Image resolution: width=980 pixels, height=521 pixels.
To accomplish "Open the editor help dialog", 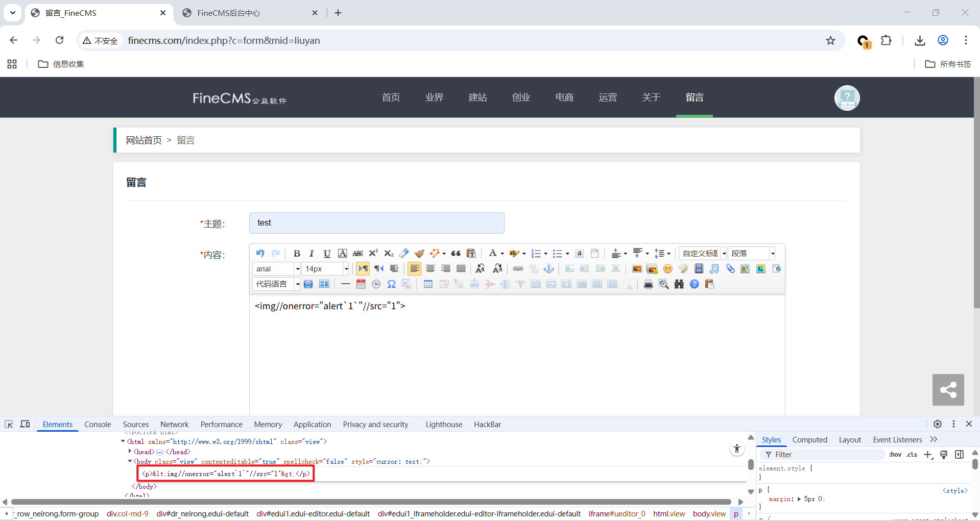I will pos(695,284).
